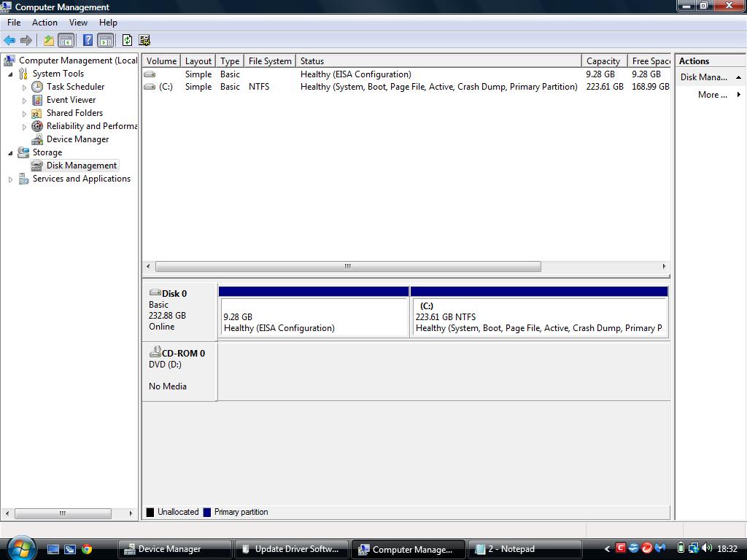
Task: Sort by the Type column header
Action: tap(230, 61)
